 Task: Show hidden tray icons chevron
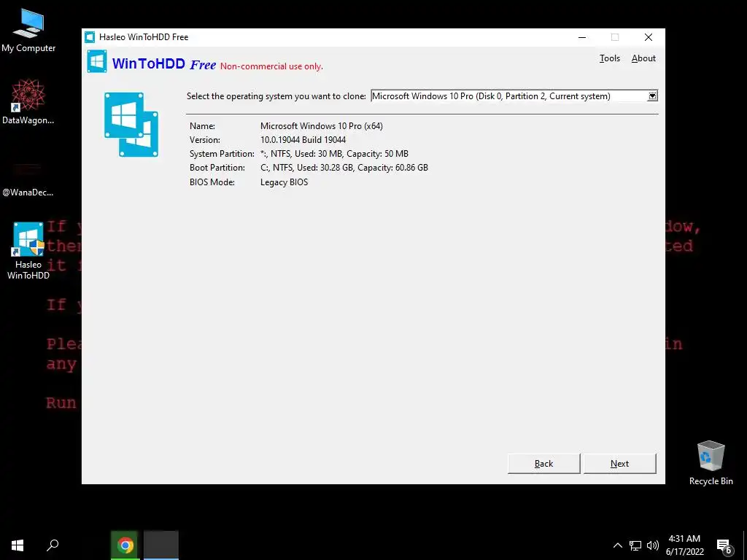(617, 545)
